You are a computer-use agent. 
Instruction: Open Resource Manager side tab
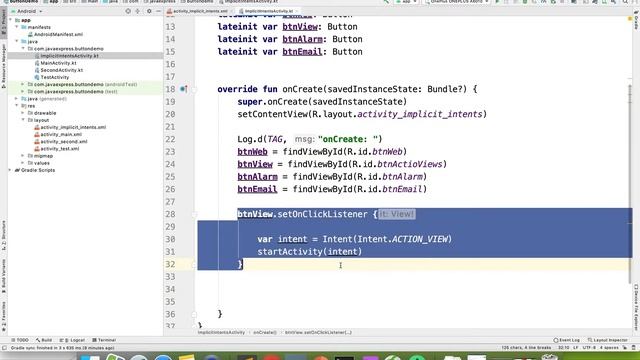[x=4, y=65]
